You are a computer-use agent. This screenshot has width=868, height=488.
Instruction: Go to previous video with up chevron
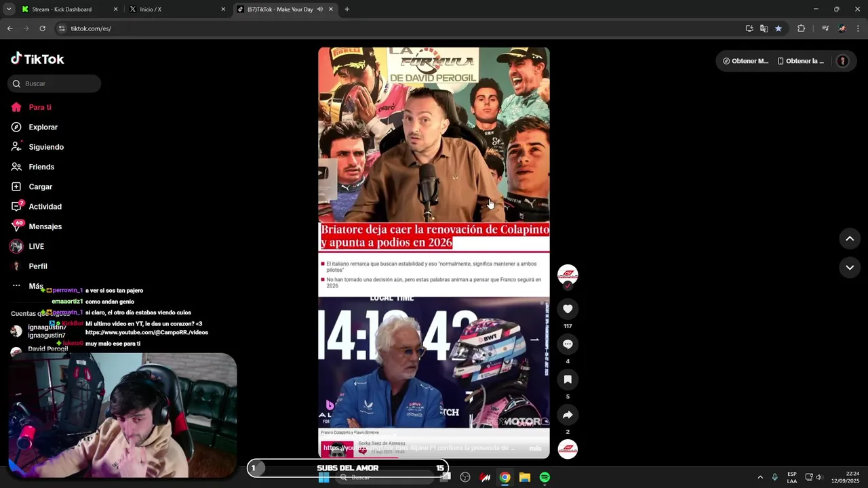(850, 239)
